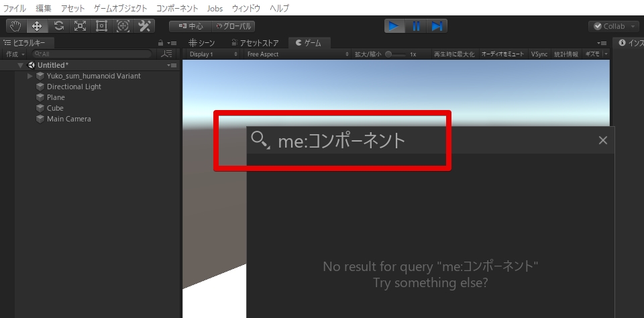Toggle 再生時に最大化 option

[x=454, y=54]
